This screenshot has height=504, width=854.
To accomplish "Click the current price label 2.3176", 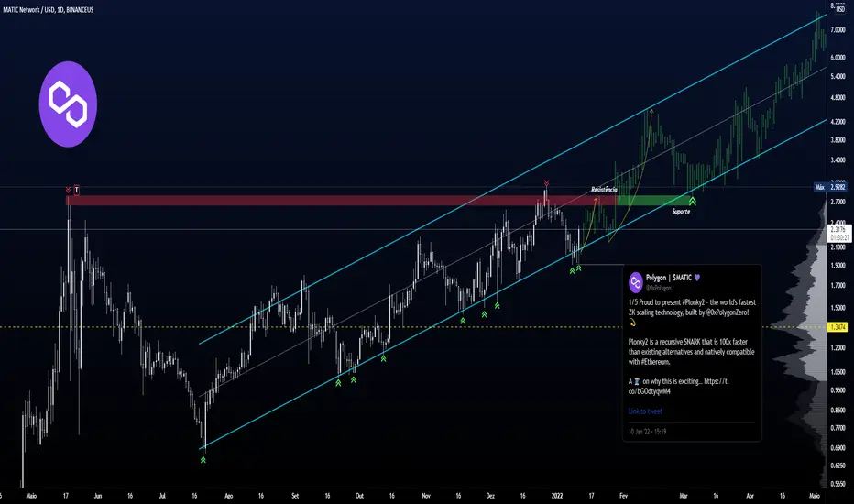I will point(838,231).
